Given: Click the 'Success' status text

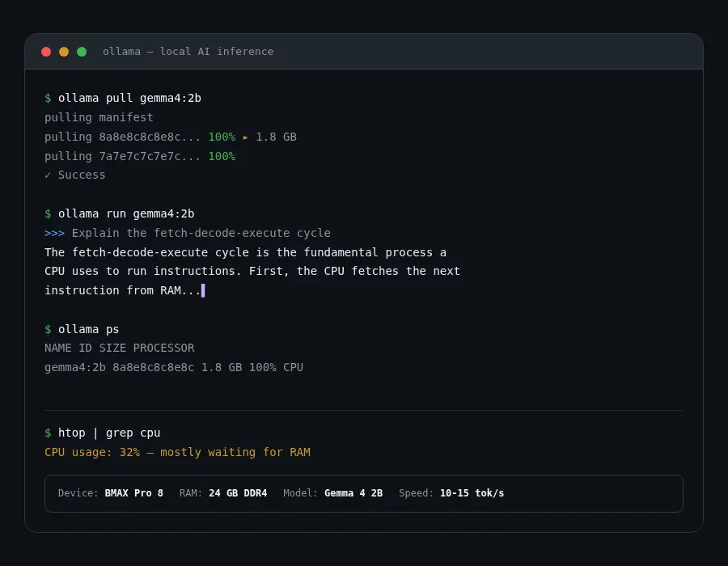Looking at the screenshot, I should [82, 175].
